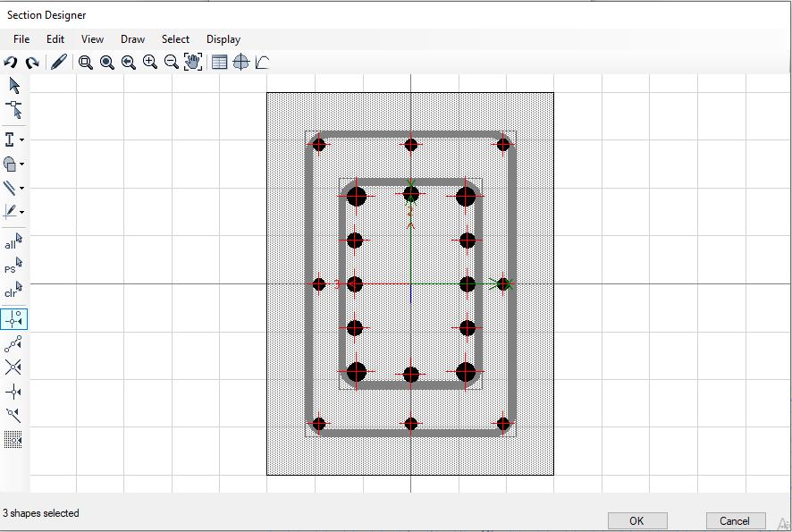
Task: Toggle snap to perpendicular
Action: coord(13,392)
